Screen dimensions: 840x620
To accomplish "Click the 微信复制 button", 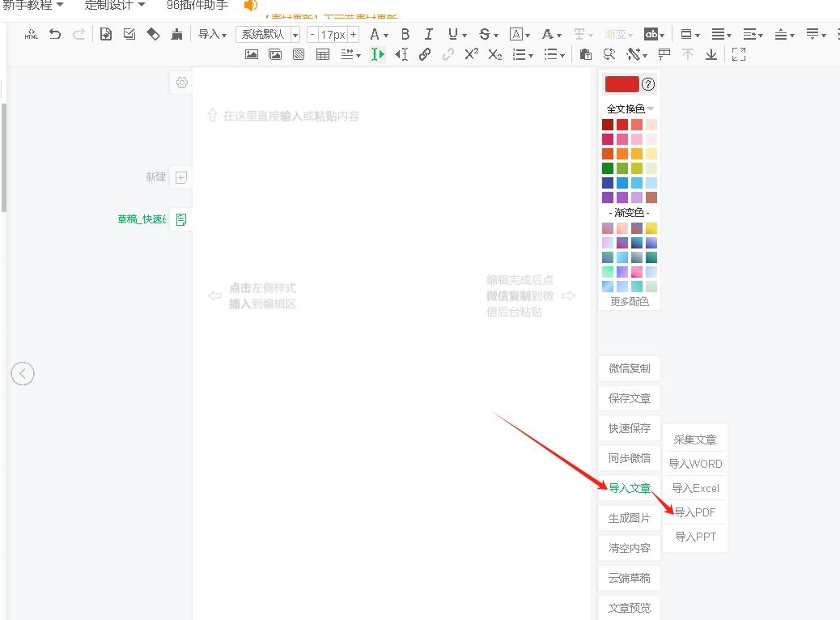I will 630,368.
